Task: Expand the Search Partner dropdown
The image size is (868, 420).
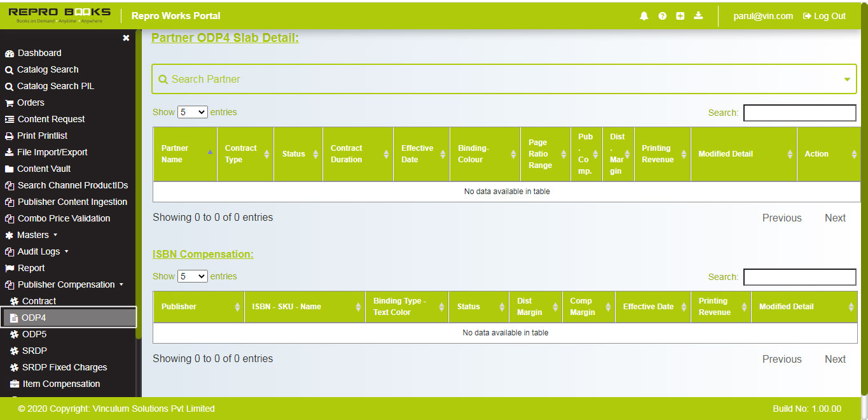Action: tap(846, 80)
